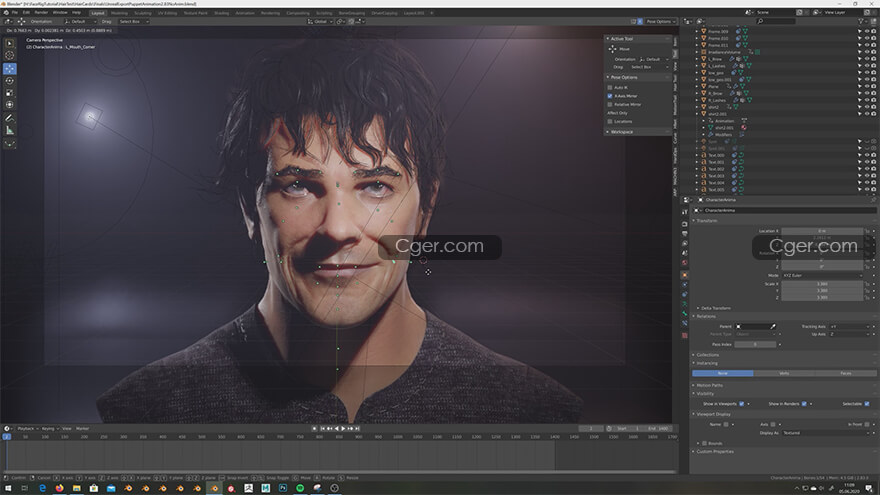
Task: Switch to the Sculpting workspace tab
Action: pos(143,12)
